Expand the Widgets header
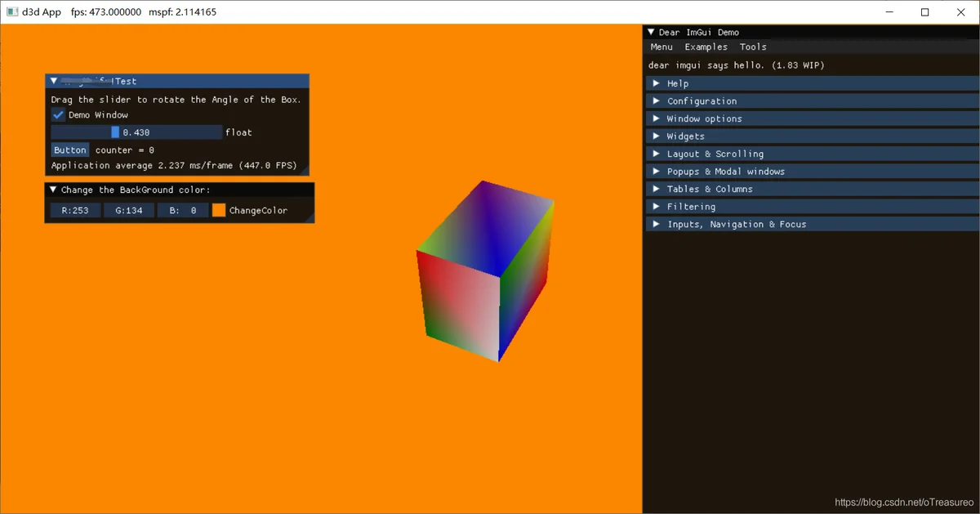The image size is (980, 514). (813, 136)
